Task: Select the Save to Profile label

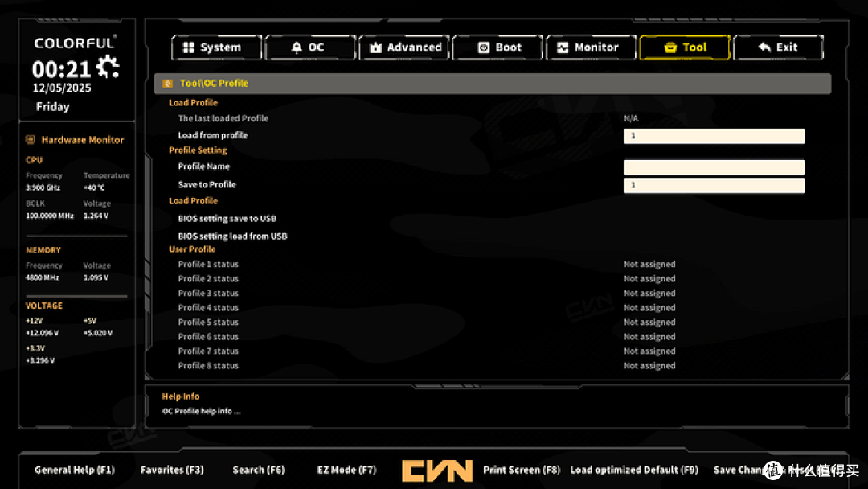Action: coord(207,184)
